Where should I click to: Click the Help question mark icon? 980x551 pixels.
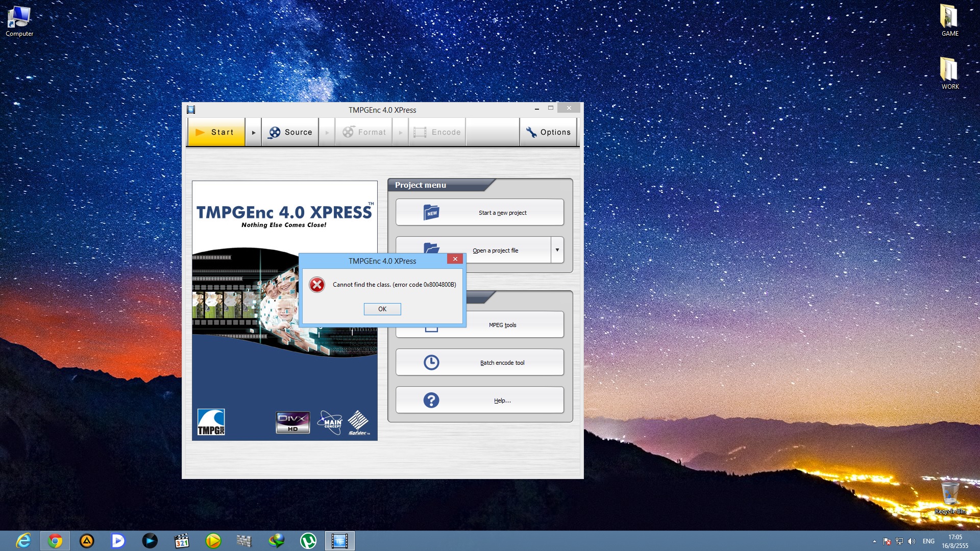(431, 400)
